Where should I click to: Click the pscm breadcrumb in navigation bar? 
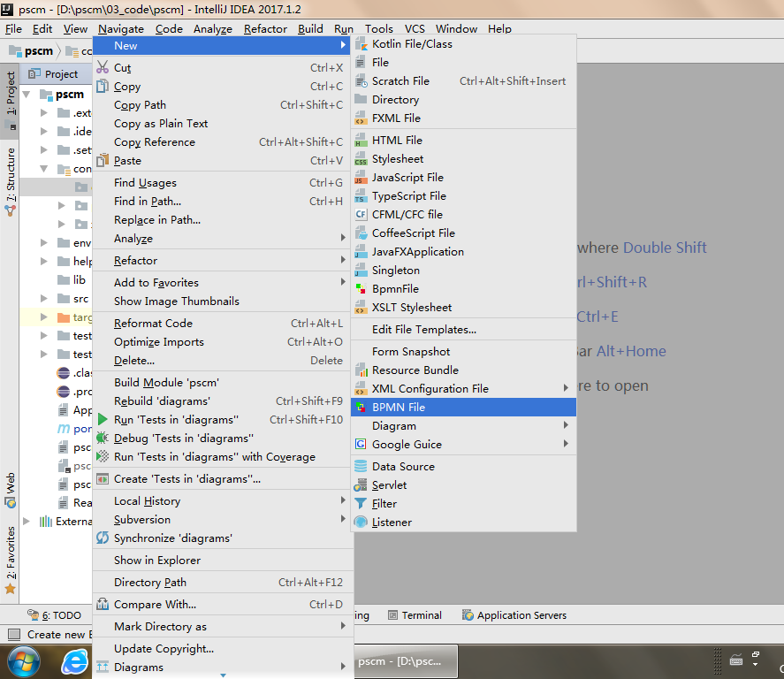33,51
